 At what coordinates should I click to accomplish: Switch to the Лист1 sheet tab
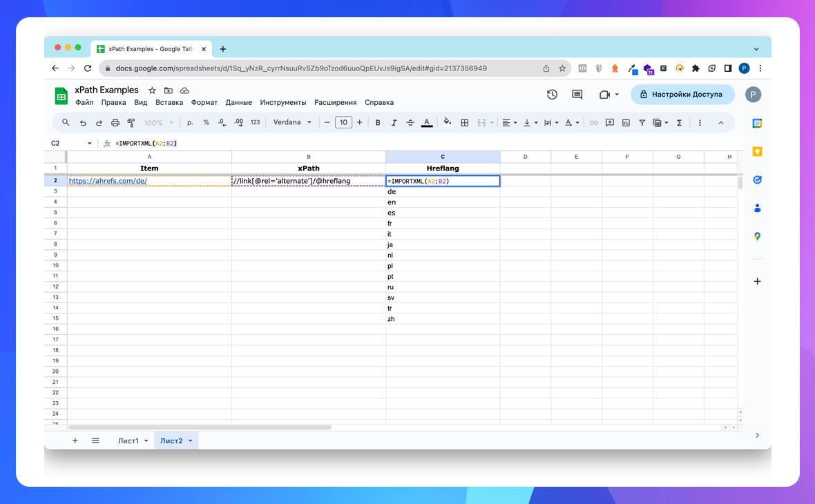128,440
